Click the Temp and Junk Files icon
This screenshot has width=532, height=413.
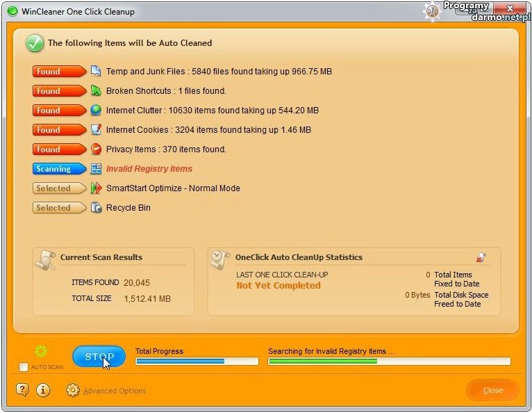96,71
